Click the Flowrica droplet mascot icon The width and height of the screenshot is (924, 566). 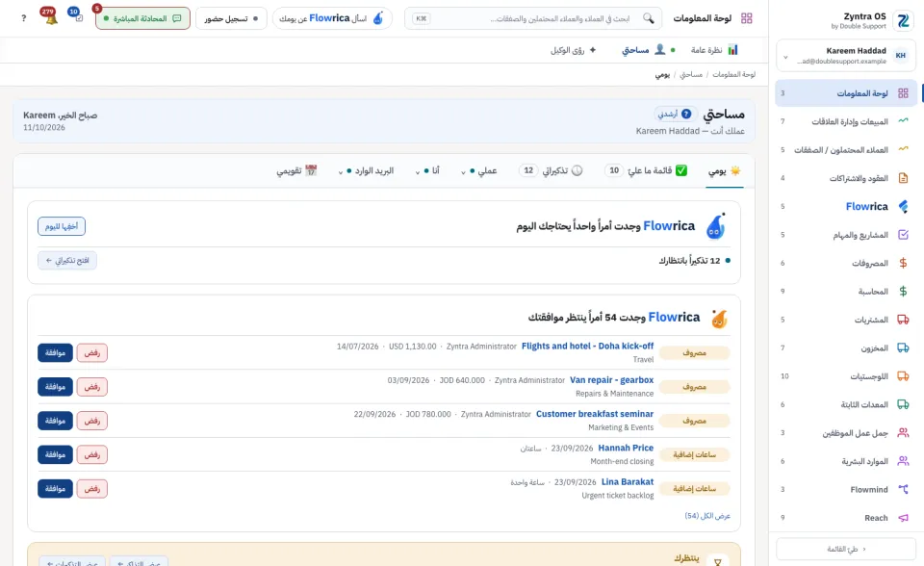716,226
